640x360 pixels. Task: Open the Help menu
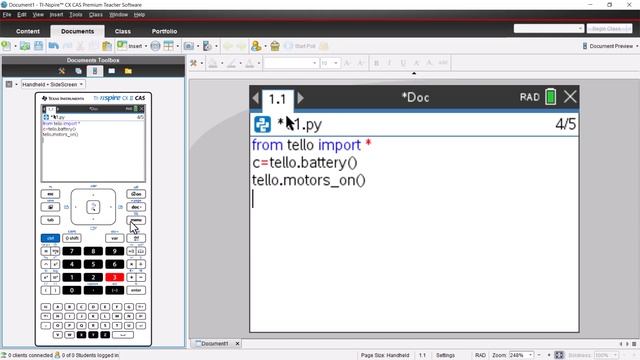tap(139, 14)
